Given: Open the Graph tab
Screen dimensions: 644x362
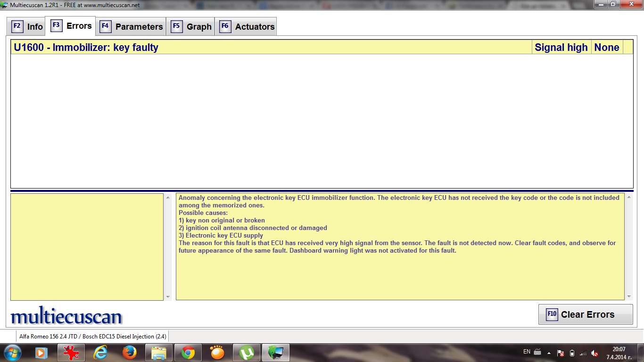Looking at the screenshot, I should (x=191, y=26).
